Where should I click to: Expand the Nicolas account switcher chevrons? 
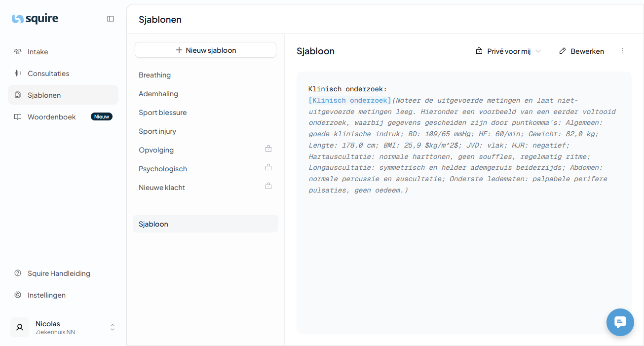pyautogui.click(x=113, y=327)
